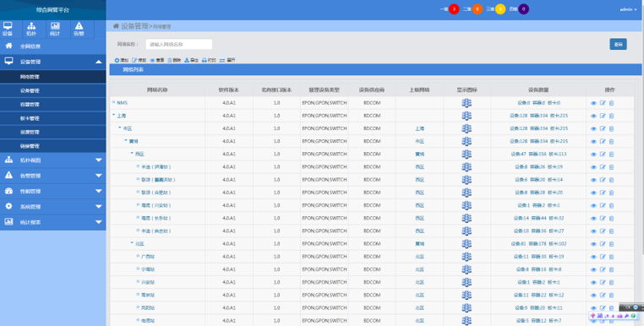Switch to the 拓扑 top tab

pyautogui.click(x=31, y=30)
